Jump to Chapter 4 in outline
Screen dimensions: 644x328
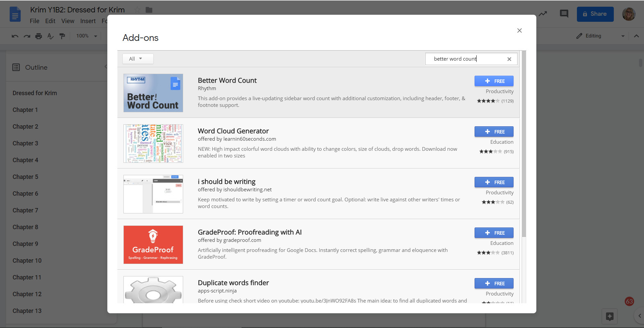click(x=25, y=160)
